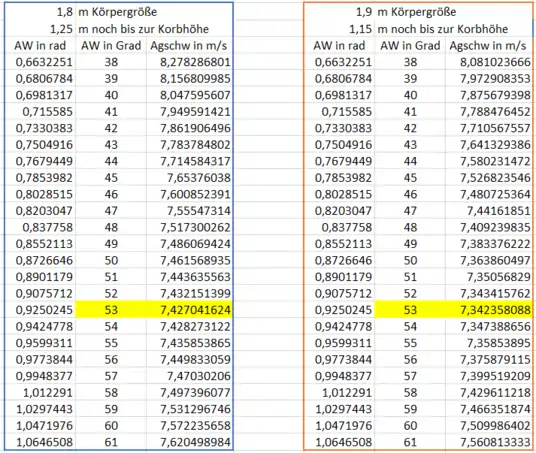Viewport: 536px width, 453px height.
Task: Click the left table cell 0,7853982
Action: (40, 178)
